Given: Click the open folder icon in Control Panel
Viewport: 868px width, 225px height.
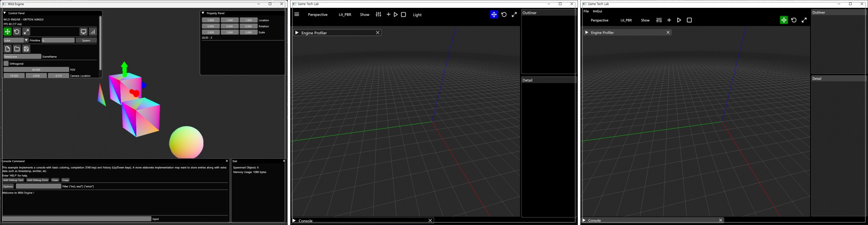Looking at the screenshot, I should (17, 49).
